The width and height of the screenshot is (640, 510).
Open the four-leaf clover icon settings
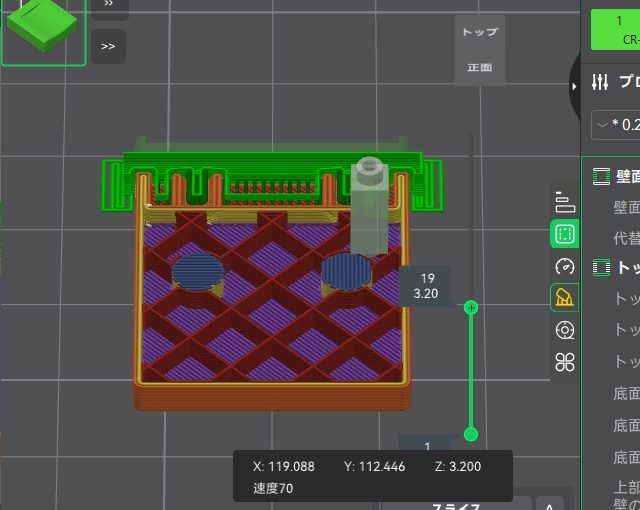[x=564, y=361]
